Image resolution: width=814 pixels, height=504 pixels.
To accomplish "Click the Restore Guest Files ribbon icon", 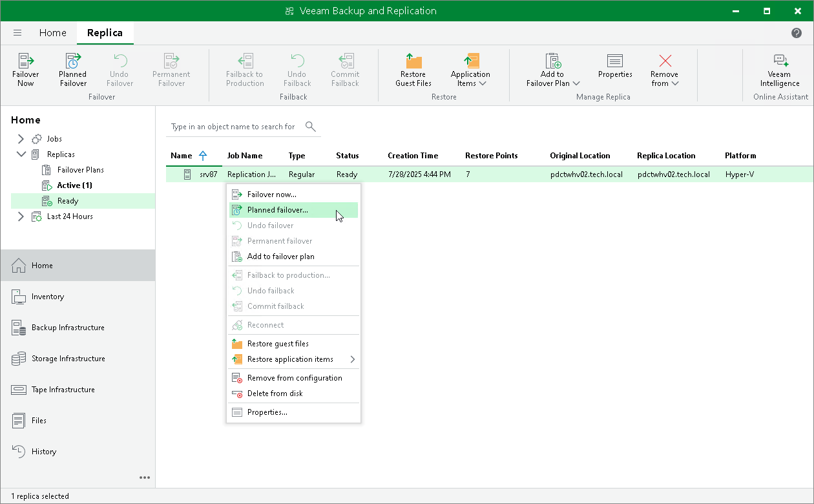I will pos(413,70).
